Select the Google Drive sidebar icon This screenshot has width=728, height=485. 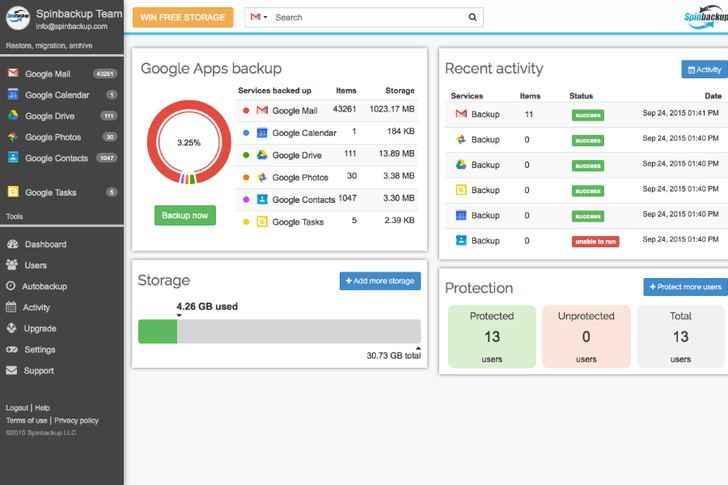[x=13, y=115]
